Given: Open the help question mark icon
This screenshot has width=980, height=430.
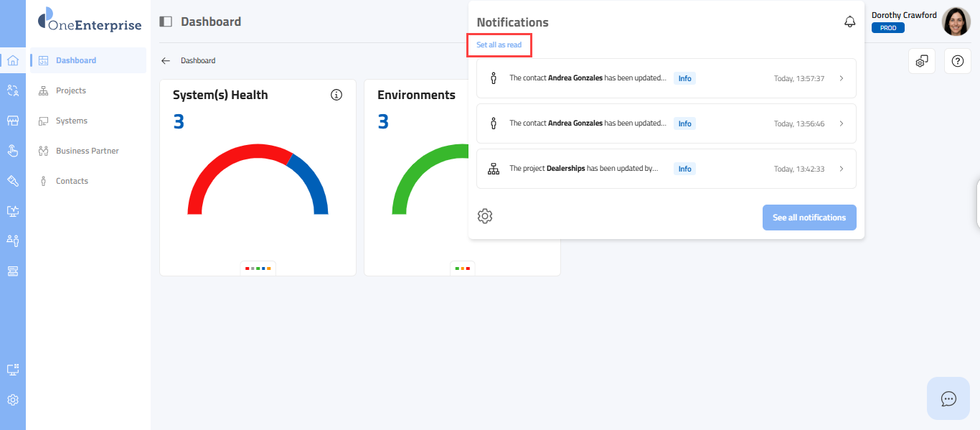Looking at the screenshot, I should tap(957, 62).
